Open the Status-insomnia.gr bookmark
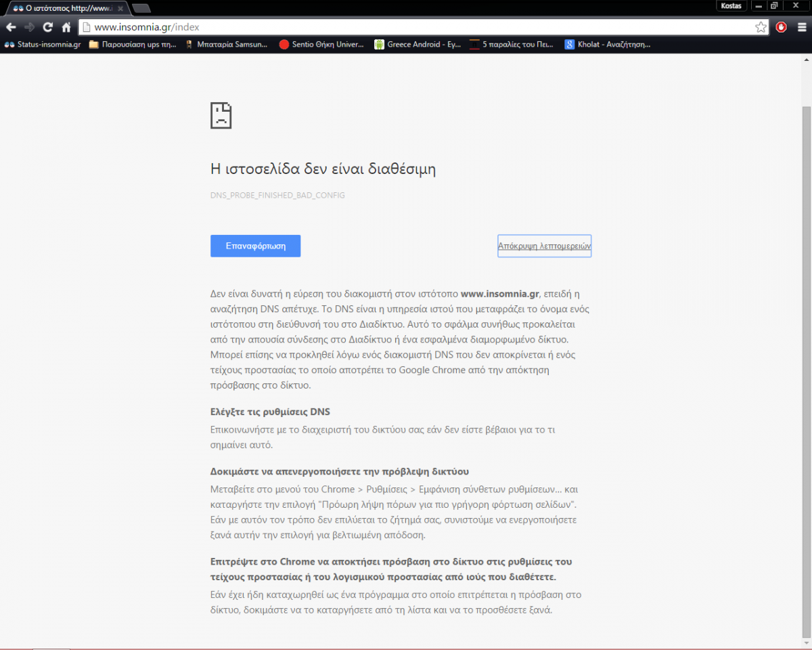The image size is (812, 650). 43,45
